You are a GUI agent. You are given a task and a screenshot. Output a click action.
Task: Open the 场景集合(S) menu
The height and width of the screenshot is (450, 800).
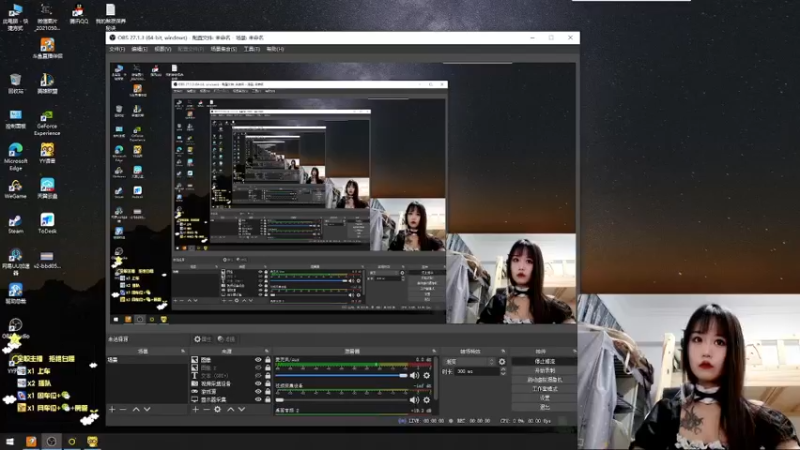[x=223, y=49]
